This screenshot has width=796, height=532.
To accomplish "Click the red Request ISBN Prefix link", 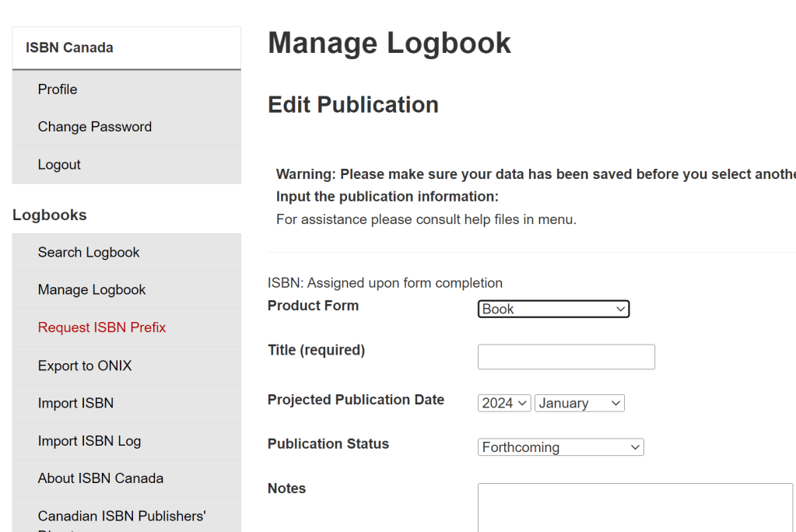I will tap(102, 327).
